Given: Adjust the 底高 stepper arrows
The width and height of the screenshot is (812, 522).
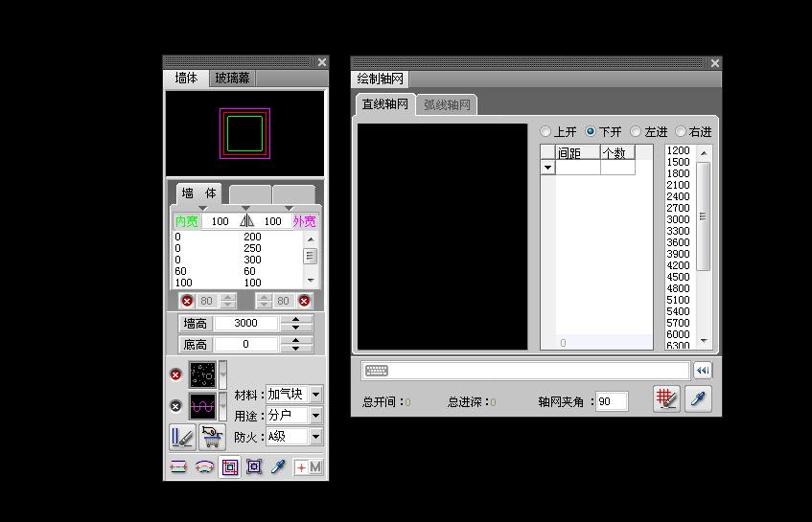Looking at the screenshot, I should (x=296, y=345).
